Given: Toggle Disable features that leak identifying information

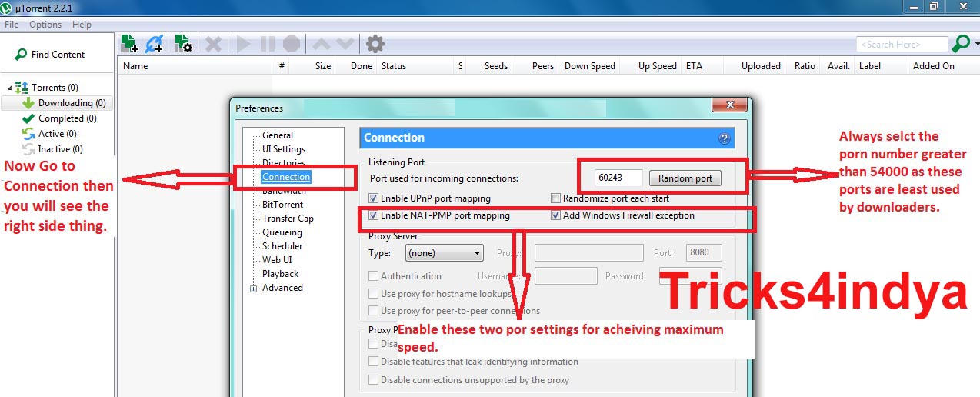Looking at the screenshot, I should [374, 362].
